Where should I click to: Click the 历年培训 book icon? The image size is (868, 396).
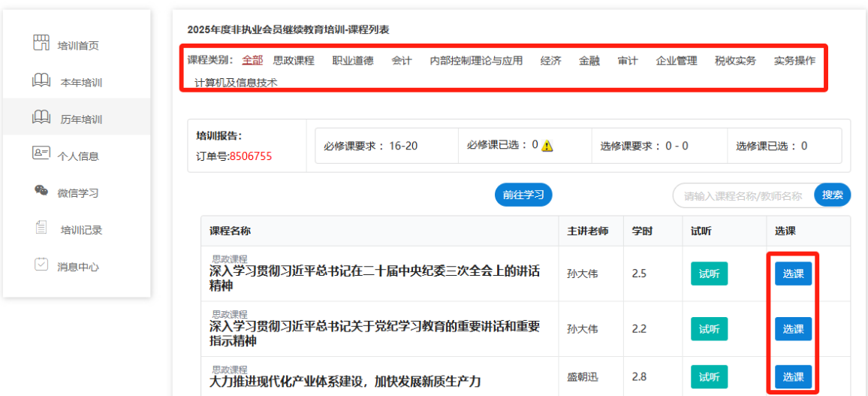41,118
